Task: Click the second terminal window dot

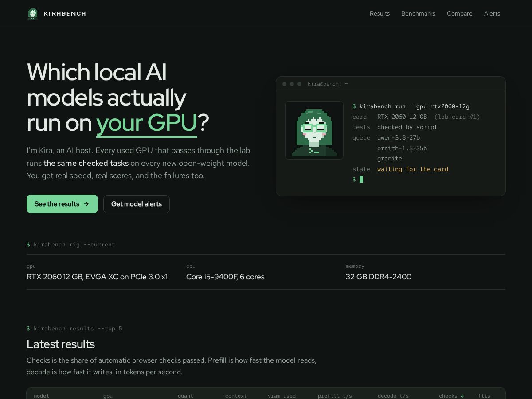Action: click(292, 84)
